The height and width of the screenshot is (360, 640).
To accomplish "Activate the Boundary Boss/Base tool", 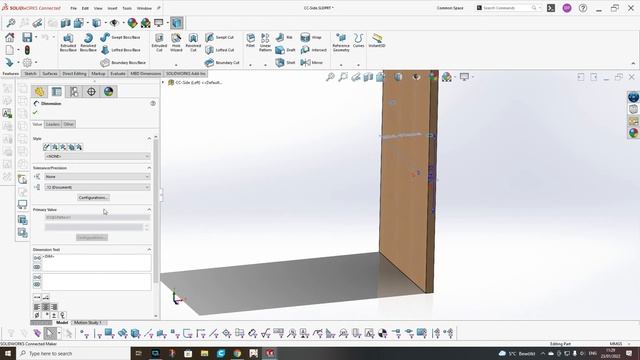I will point(123,62).
